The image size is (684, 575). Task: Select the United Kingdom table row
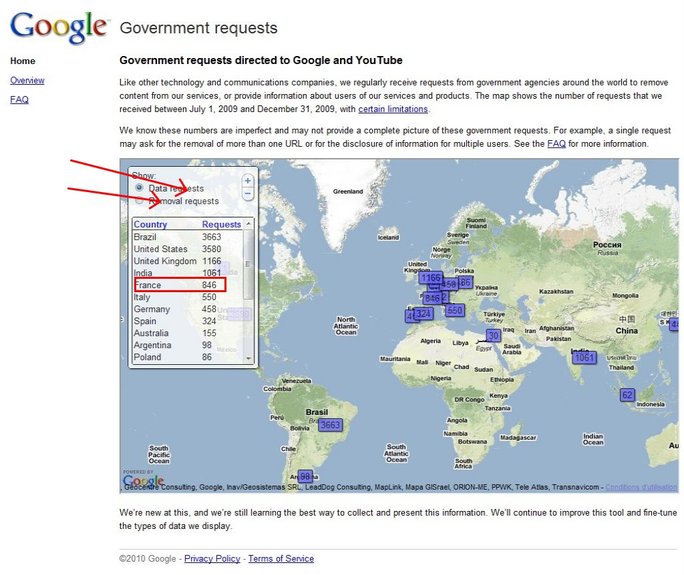pyautogui.click(x=188, y=261)
